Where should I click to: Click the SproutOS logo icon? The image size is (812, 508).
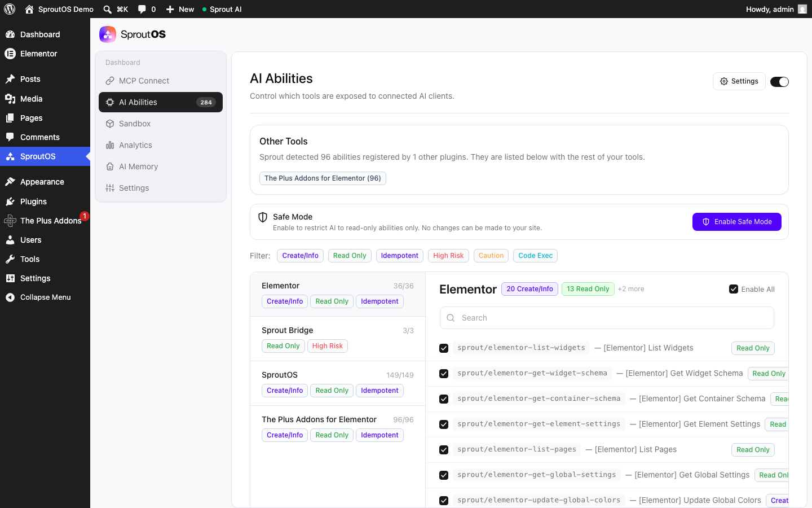click(108, 34)
